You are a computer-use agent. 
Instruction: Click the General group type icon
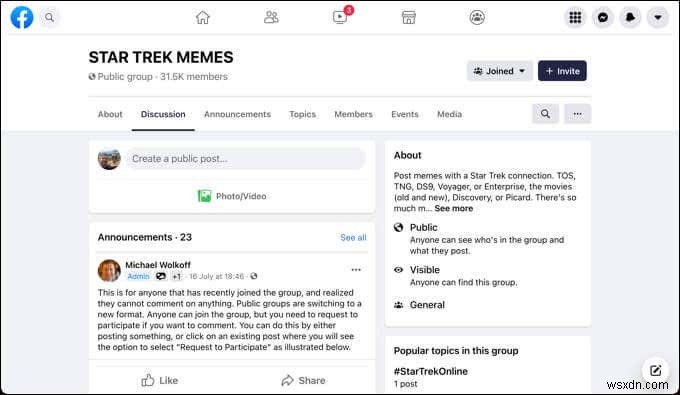[398, 305]
